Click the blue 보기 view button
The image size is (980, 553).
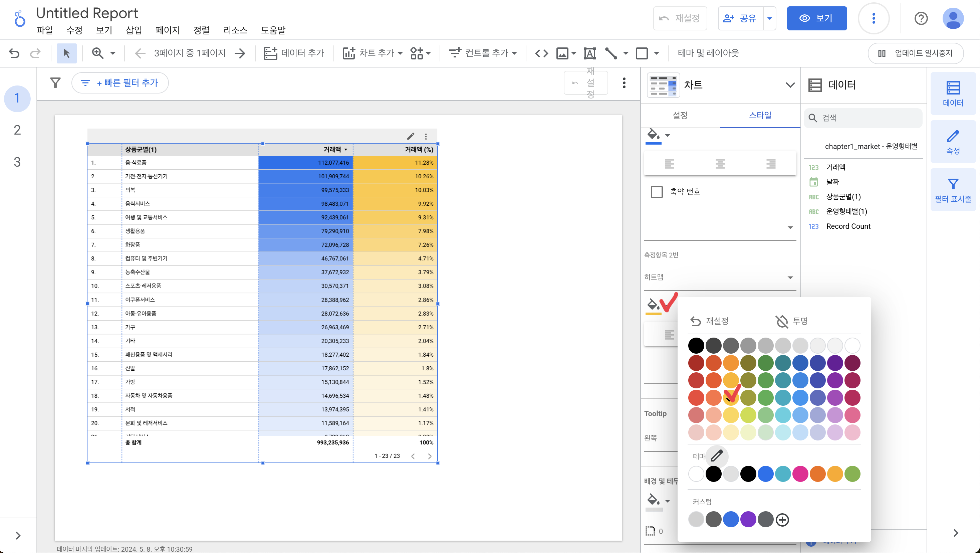tap(816, 18)
